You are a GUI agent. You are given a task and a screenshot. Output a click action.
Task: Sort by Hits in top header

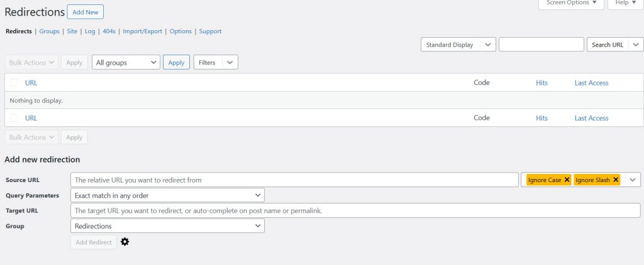point(541,82)
